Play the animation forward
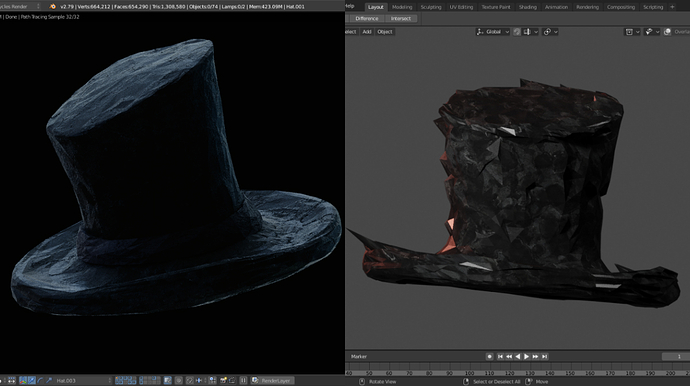690x386 pixels. (x=526, y=357)
